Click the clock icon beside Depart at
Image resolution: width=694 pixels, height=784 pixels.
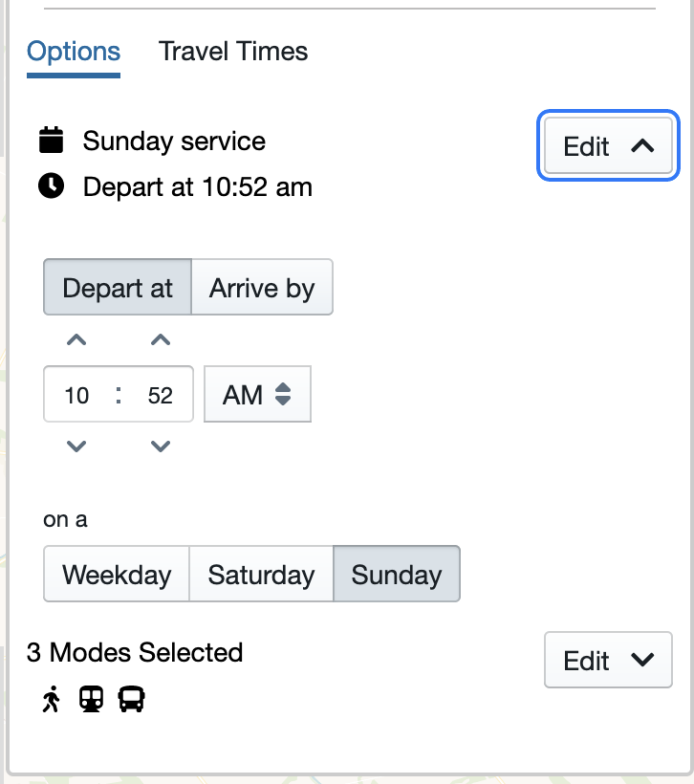coord(52,185)
